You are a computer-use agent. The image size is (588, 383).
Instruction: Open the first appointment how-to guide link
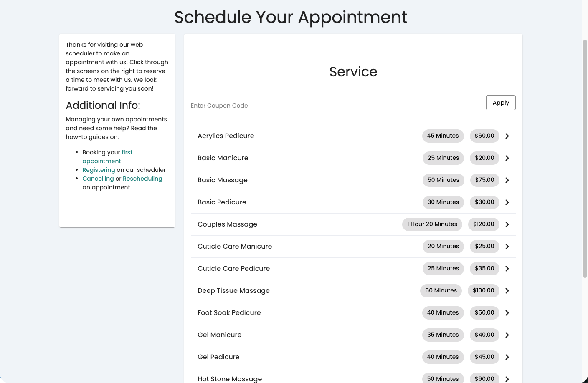pos(107,157)
